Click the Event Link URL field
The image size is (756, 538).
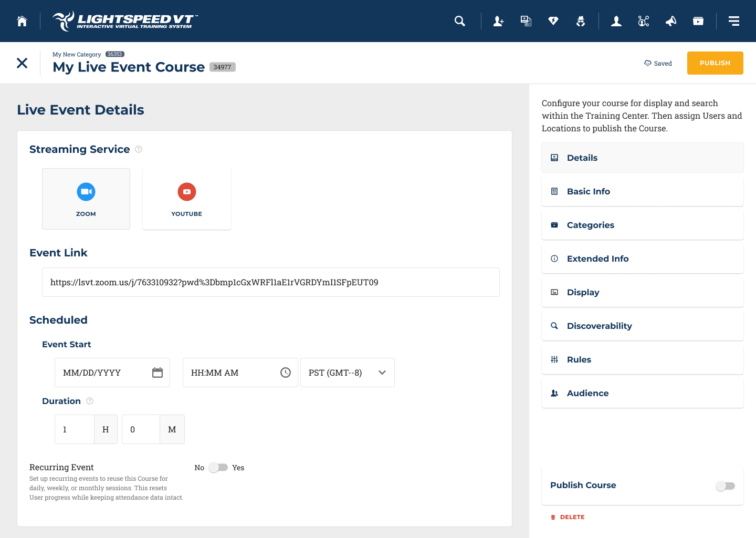click(270, 282)
